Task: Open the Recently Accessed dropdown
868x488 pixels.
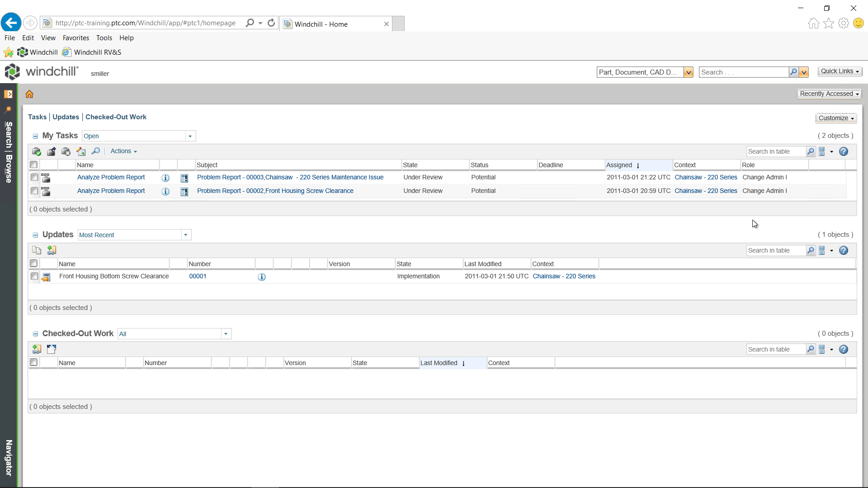Action: pos(830,94)
